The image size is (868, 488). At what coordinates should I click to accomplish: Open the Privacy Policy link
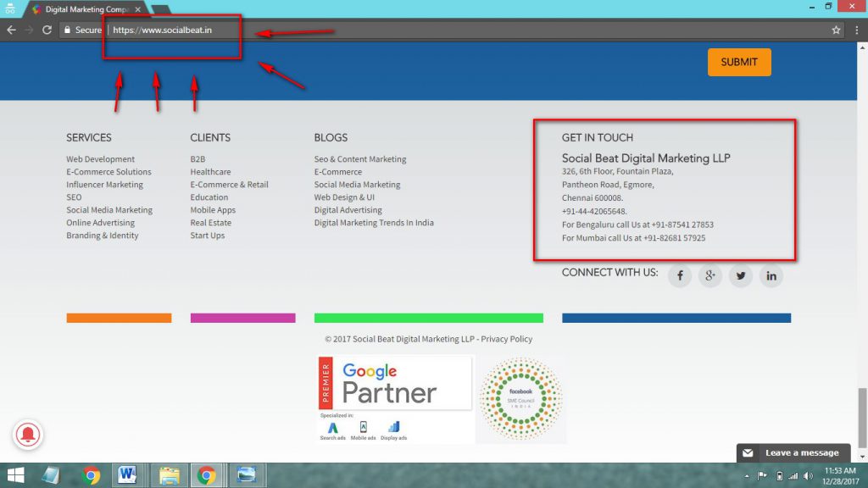507,339
